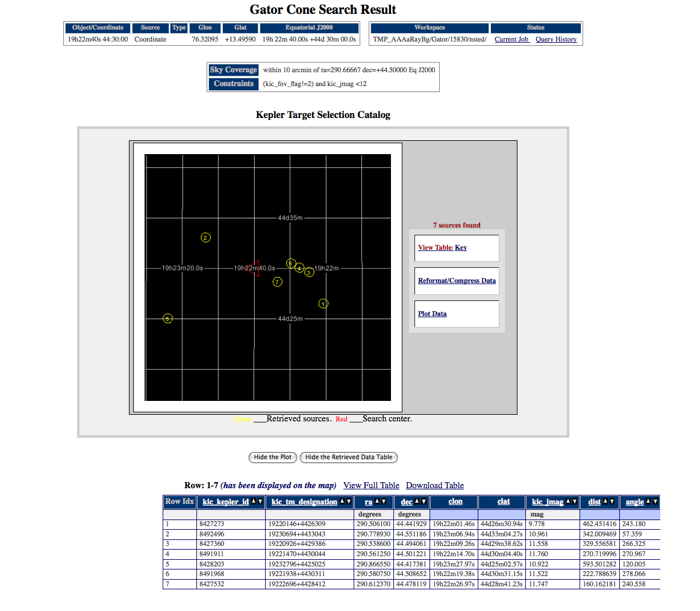The width and height of the screenshot is (700, 611).
Task: Open Reformat/Compress Data link
Action: (x=457, y=281)
